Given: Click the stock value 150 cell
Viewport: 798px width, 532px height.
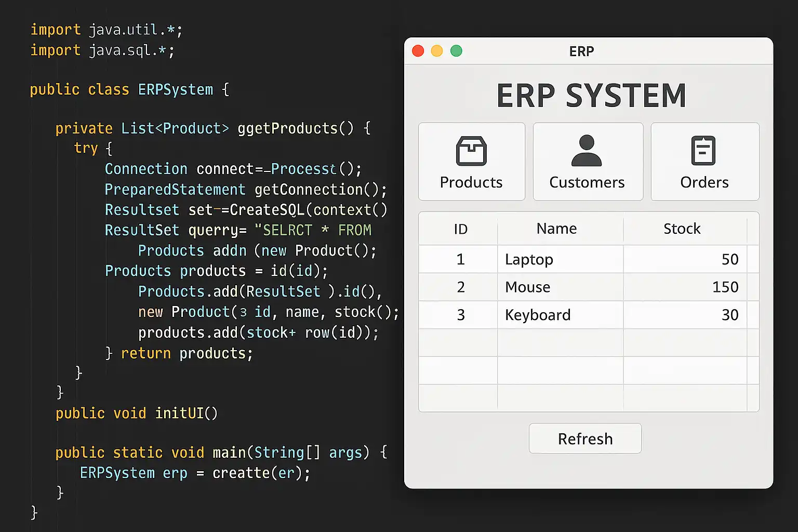Looking at the screenshot, I should (725, 287).
